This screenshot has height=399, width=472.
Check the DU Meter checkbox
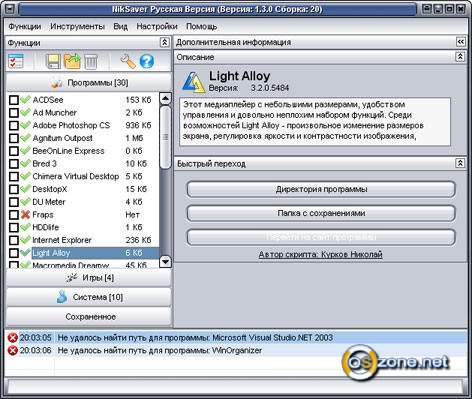[14, 202]
